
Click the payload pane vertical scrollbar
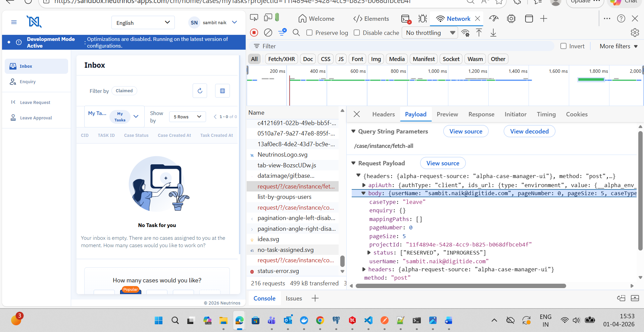[x=640, y=190]
